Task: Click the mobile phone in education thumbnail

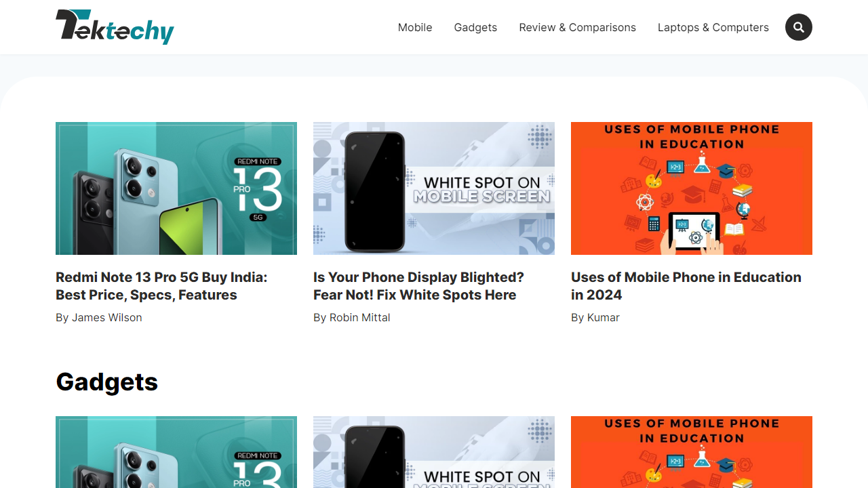Action: tap(691, 188)
